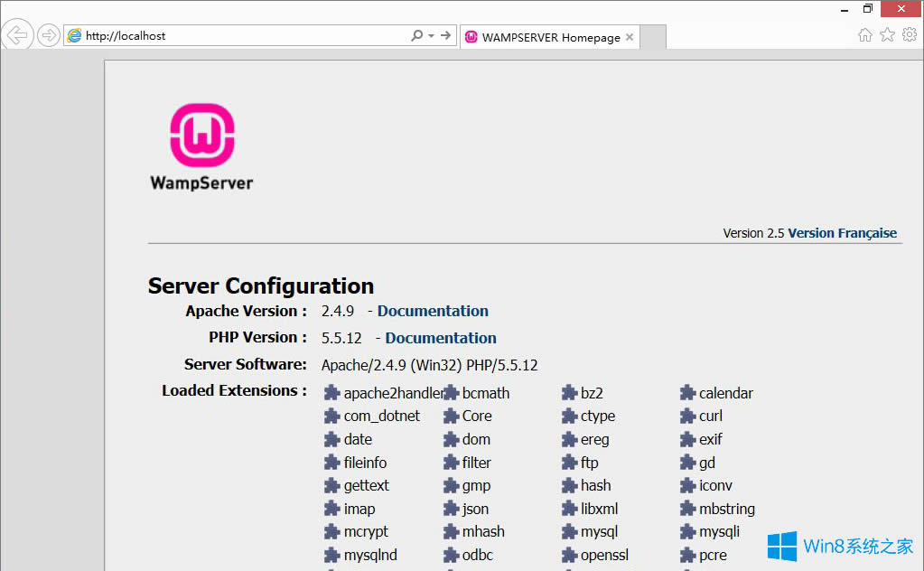The image size is (924, 571).
Task: Open the PHP Version Documentation link
Action: (x=440, y=338)
